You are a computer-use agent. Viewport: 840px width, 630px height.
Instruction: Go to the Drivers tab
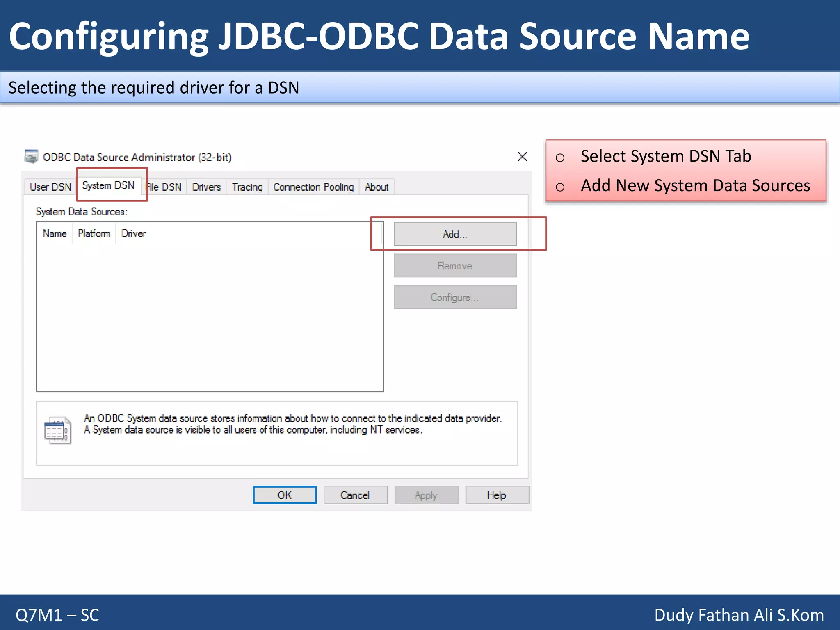click(x=206, y=187)
